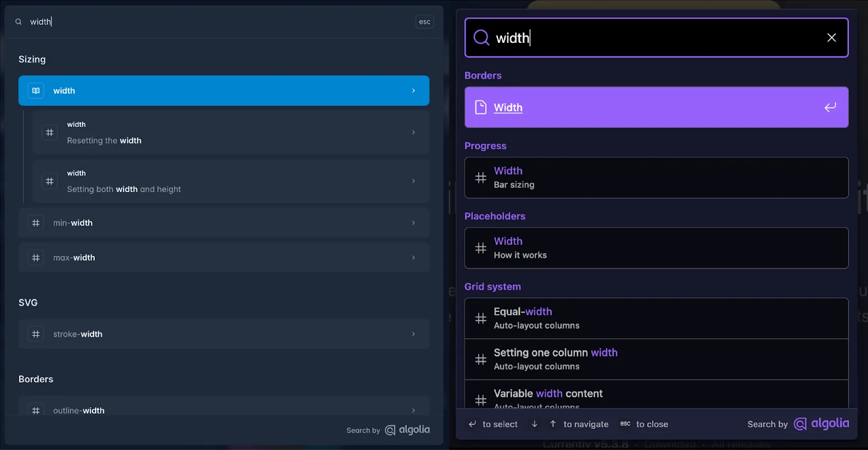Image resolution: width=868 pixels, height=450 pixels.
Task: Open the outline-width Borders result
Action: click(x=224, y=406)
